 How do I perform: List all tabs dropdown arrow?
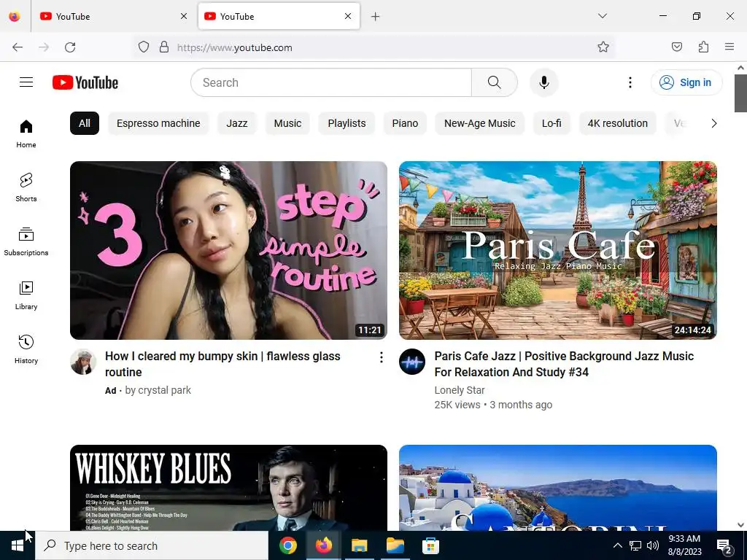pyautogui.click(x=602, y=16)
